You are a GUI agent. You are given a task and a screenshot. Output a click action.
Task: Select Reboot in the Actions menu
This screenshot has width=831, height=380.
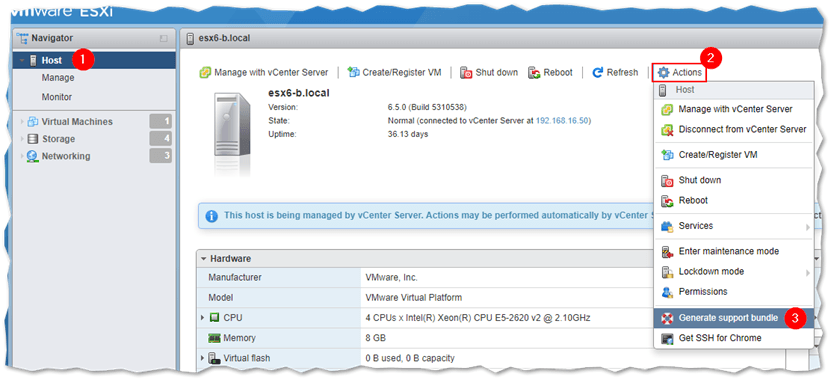coord(733,200)
